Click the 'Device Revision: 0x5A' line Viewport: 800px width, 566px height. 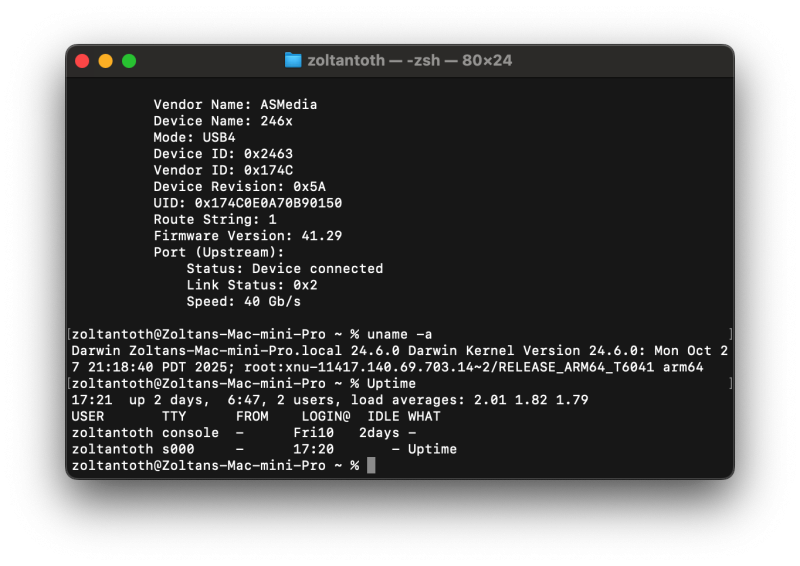point(239,186)
